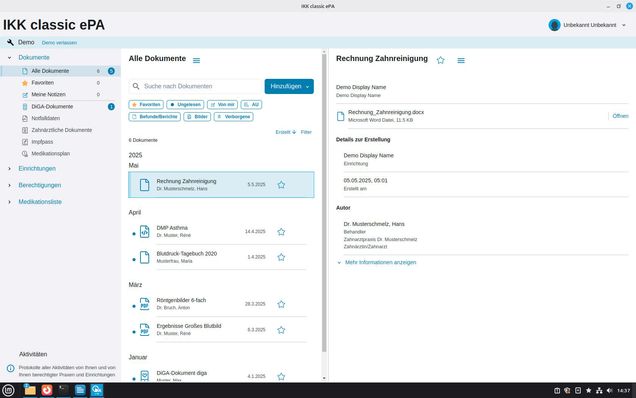636x398 pixels.
Task: Click the Röntgenbilder 6-fach PDF icon
Action: (144, 304)
